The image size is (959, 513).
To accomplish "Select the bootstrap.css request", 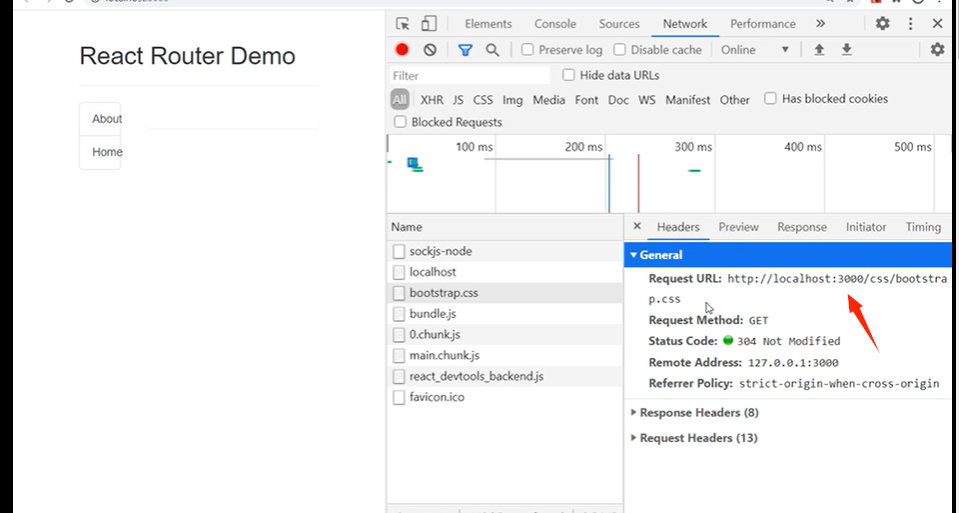I will [x=505, y=293].
